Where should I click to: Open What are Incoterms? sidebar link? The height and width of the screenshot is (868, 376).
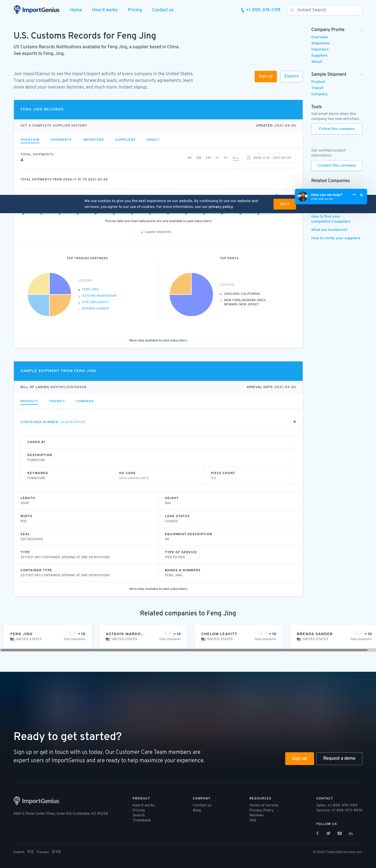click(329, 230)
